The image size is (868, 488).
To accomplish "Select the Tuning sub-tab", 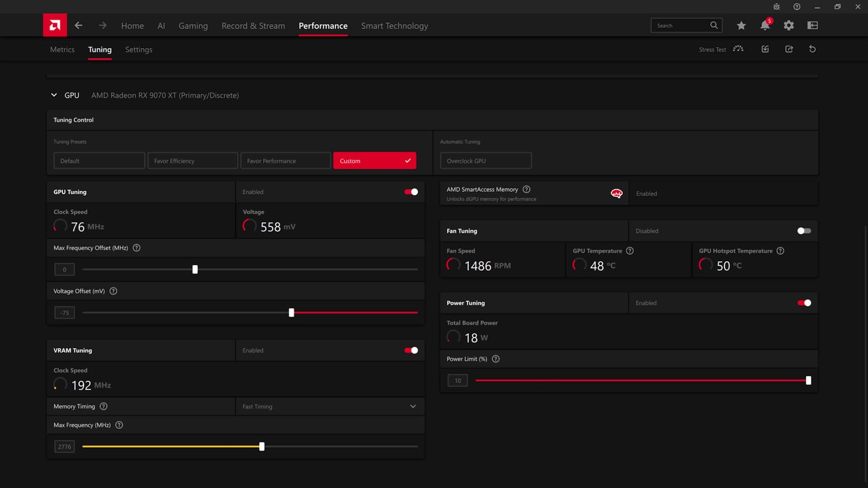I will tap(100, 49).
